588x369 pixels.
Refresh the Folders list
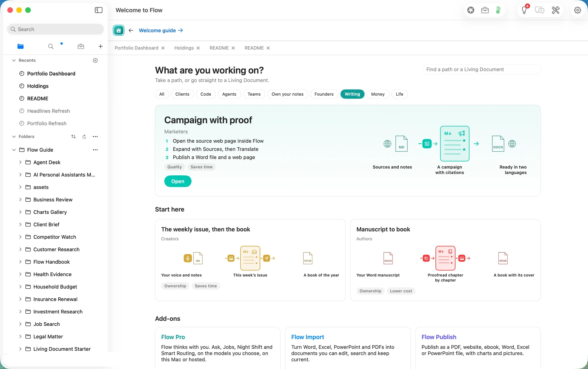[x=84, y=136]
